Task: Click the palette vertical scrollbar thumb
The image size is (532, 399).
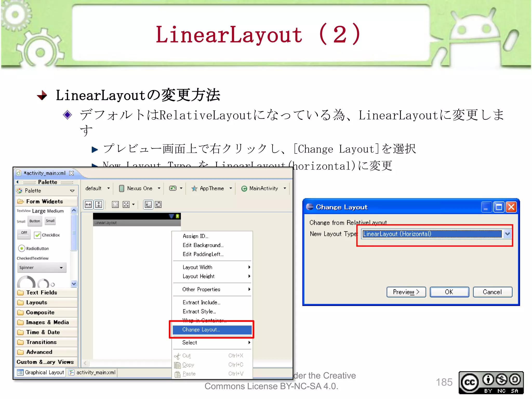Action: 74,232
